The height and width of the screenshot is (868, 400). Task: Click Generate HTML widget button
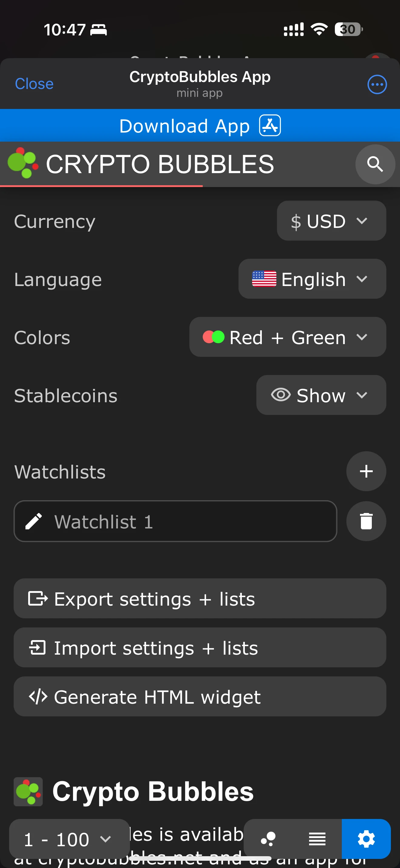coord(200,697)
